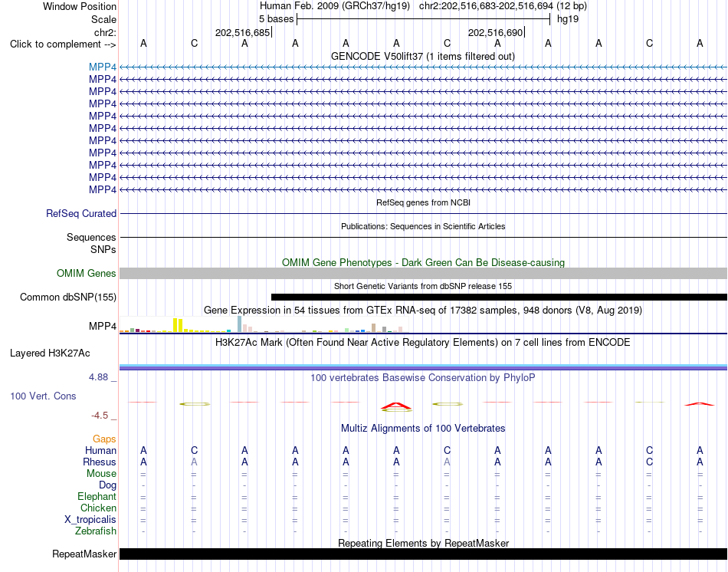Click the Zebrafish species row label
Viewport: 728px width, 572px height.
point(96,531)
